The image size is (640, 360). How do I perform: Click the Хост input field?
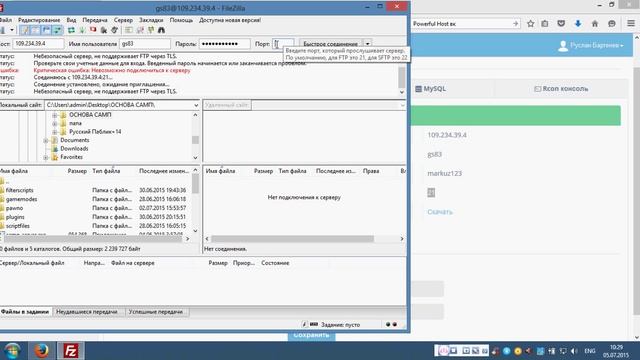click(38, 44)
